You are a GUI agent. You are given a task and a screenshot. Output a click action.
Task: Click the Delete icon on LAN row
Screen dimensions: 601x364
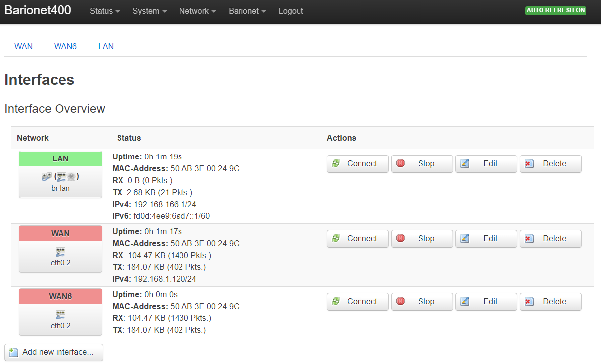click(529, 164)
